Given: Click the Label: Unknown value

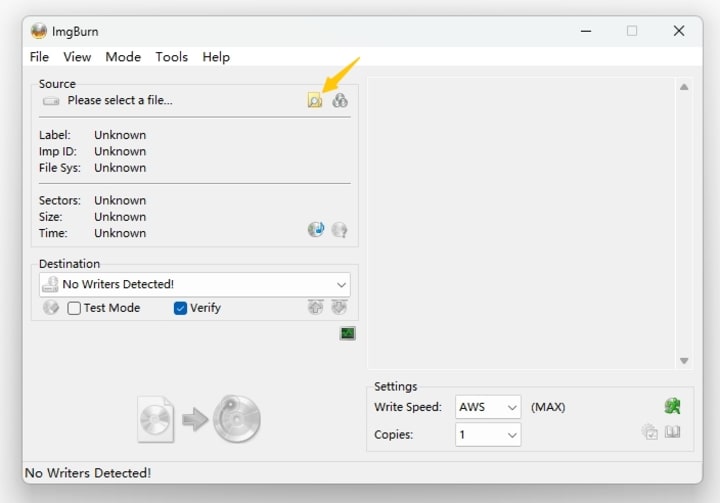Looking at the screenshot, I should coord(120,135).
